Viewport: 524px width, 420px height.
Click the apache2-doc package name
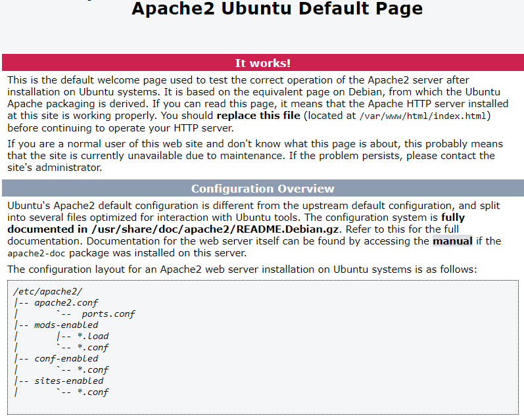click(x=36, y=254)
